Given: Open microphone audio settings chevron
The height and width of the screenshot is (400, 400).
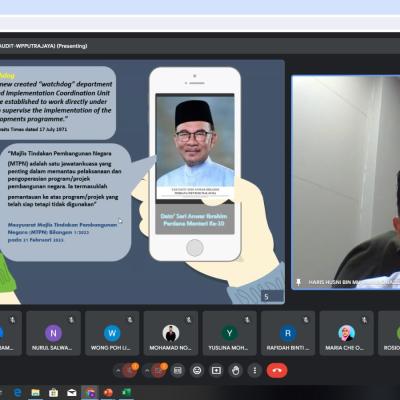Looking at the screenshot, I should click(x=118, y=371).
